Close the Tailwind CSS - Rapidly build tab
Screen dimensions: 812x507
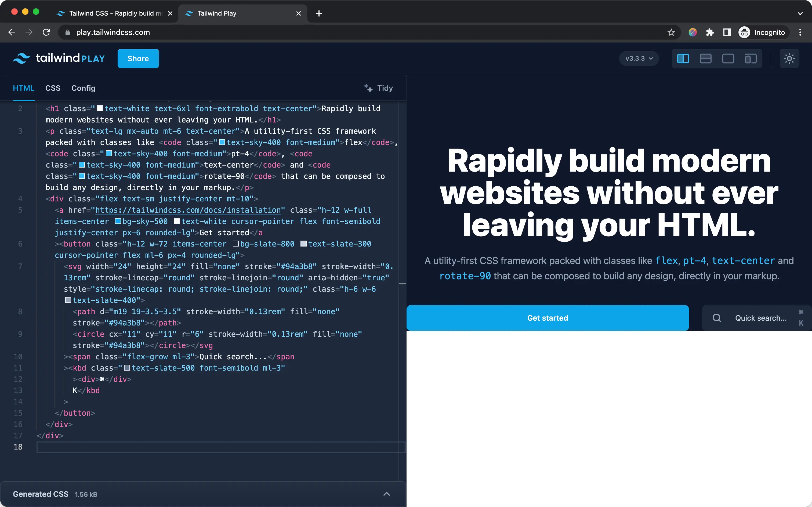point(170,13)
